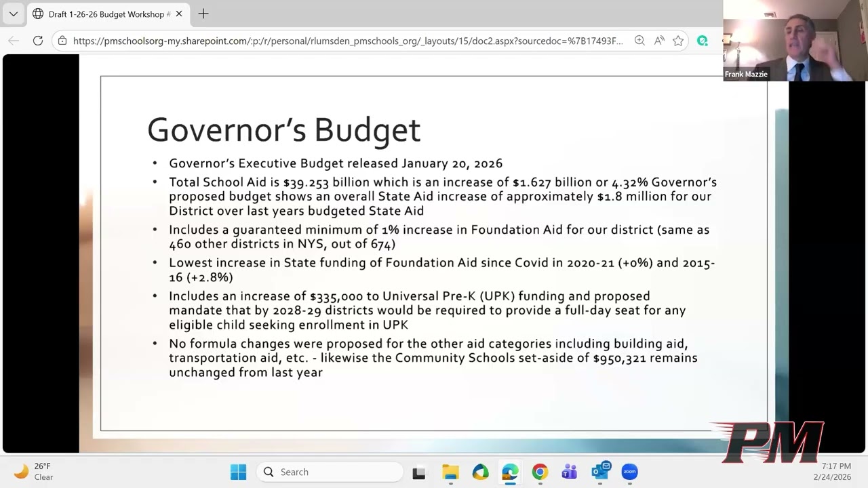Open the zoom magnifier in address bar
This screenshot has width=868, height=488.
tap(639, 41)
